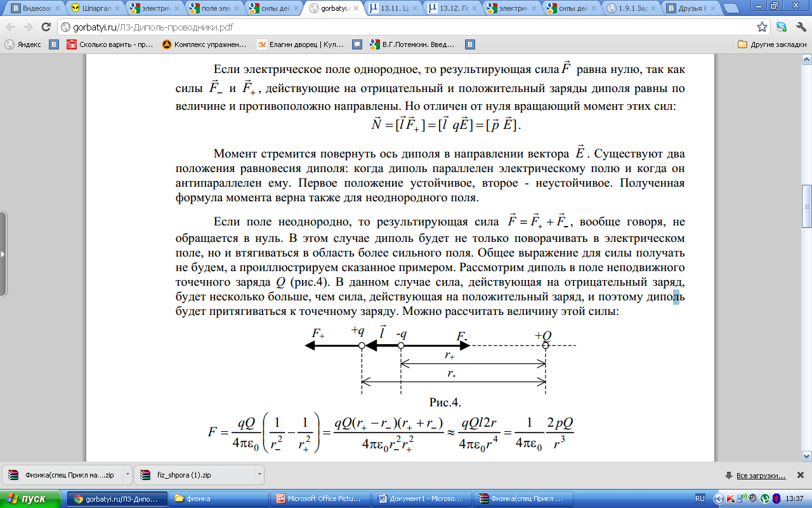Switch to the 'физика' folder taskbar window
This screenshot has height=508, width=812.
(x=219, y=498)
